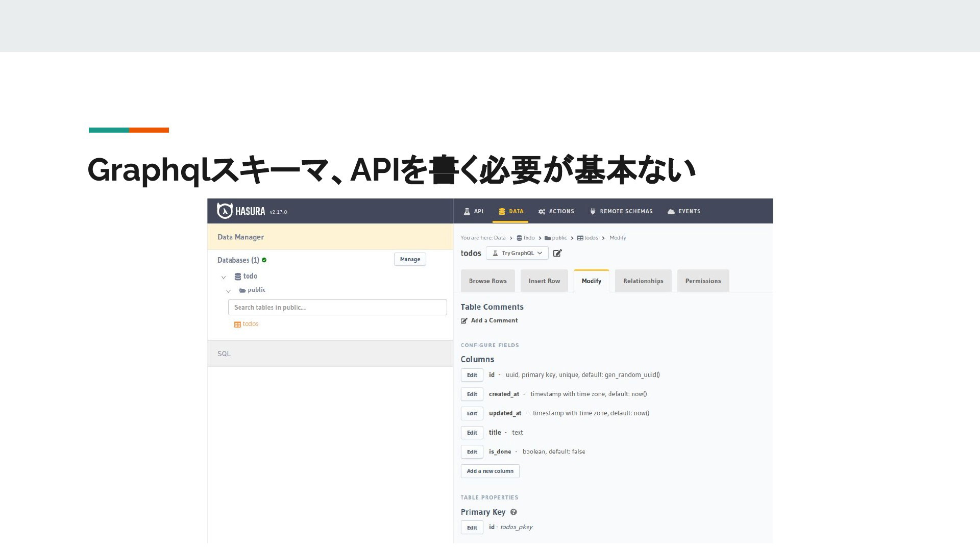Click the Table Comments heading

(492, 307)
